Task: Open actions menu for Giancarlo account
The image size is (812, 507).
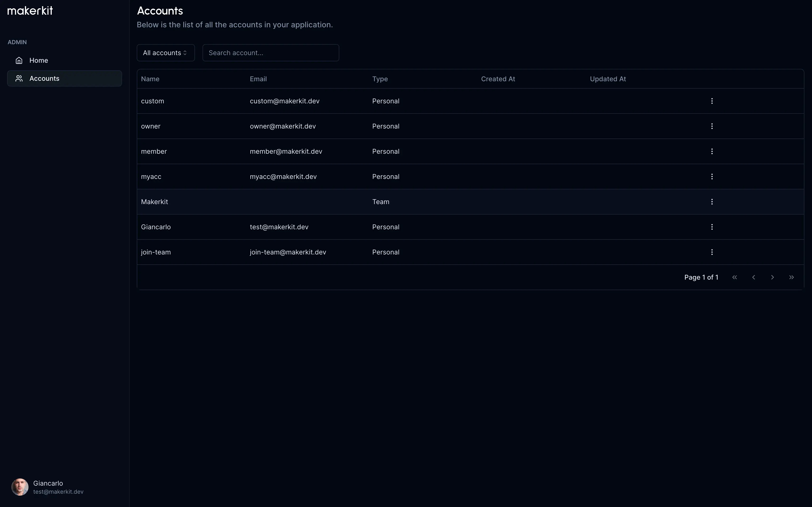Action: (712, 227)
